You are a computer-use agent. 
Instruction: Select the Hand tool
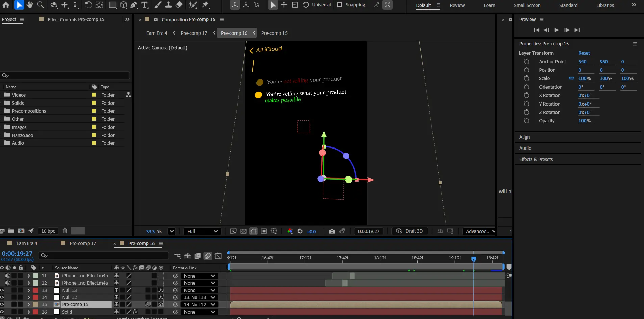[x=30, y=5]
